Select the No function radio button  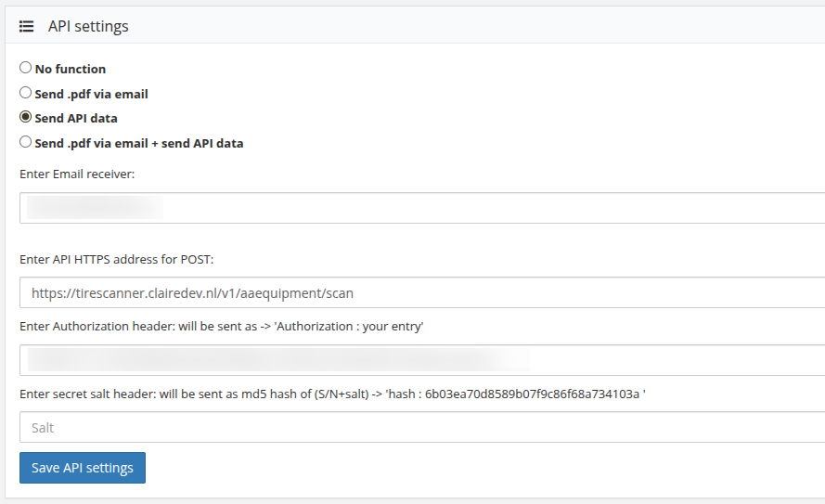[x=25, y=68]
